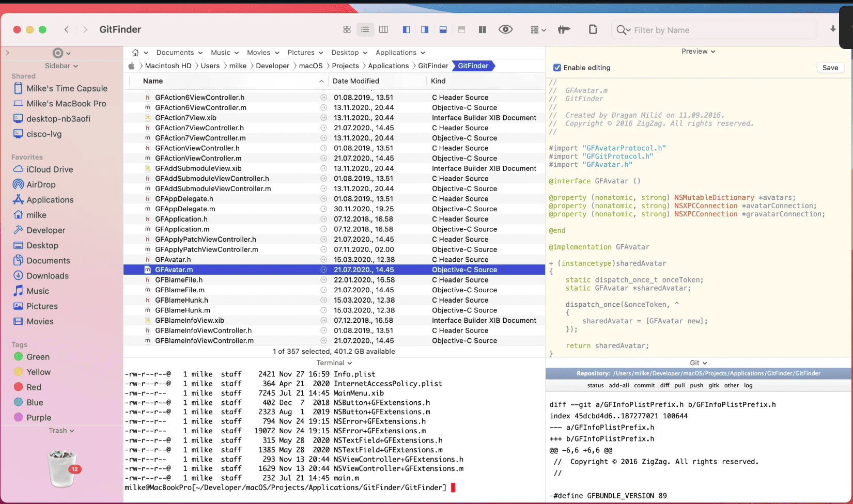
Task: Toggle the right preview panel
Action: coord(425,30)
